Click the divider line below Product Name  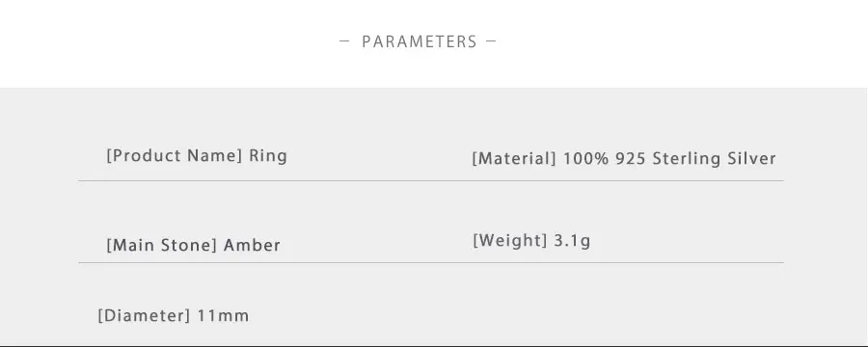tap(431, 180)
